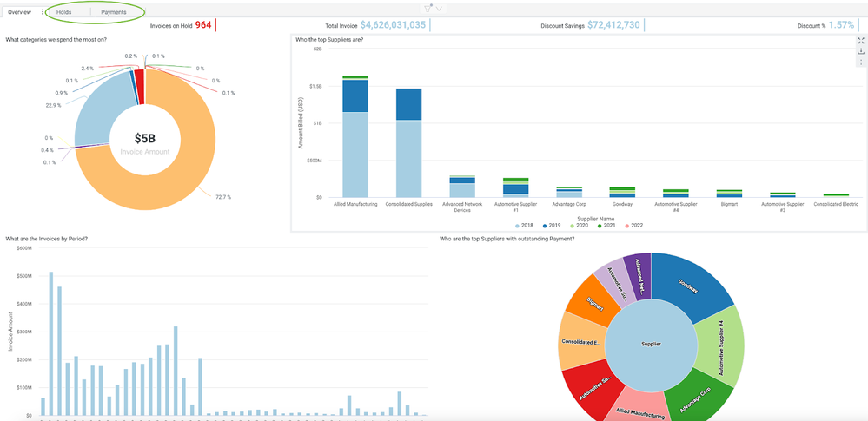868x421 pixels.
Task: Click 'Who the top Suppliers are?' title
Action: 329,39
